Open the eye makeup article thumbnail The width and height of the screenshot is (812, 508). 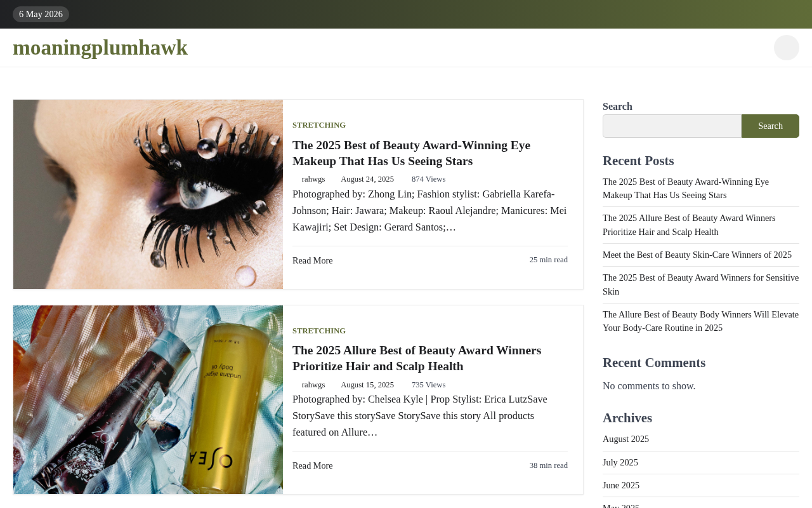click(x=148, y=194)
